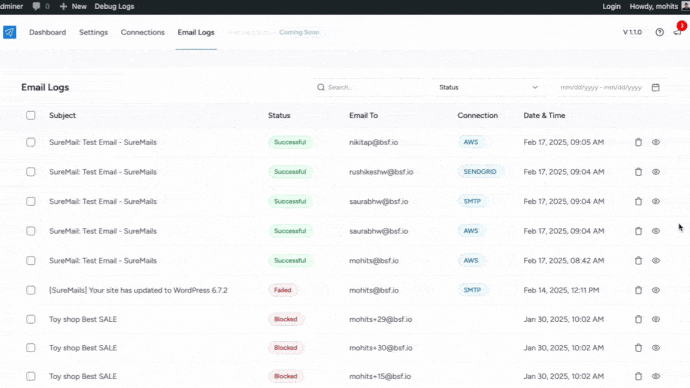Delete the 08:42 AM mohits@bsf.io log

coord(638,260)
